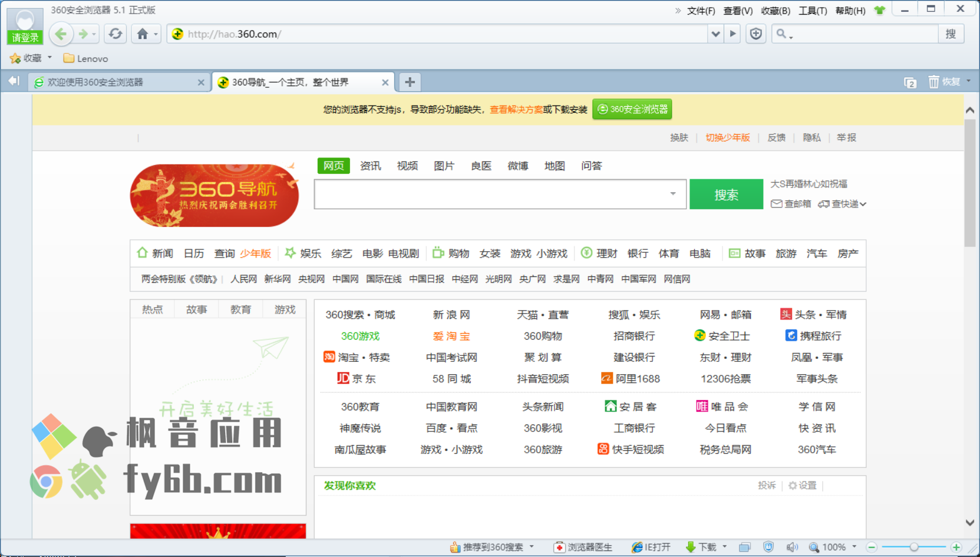Image resolution: width=980 pixels, height=557 pixels.
Task: Open the 携程旅行 link
Action: tap(813, 336)
